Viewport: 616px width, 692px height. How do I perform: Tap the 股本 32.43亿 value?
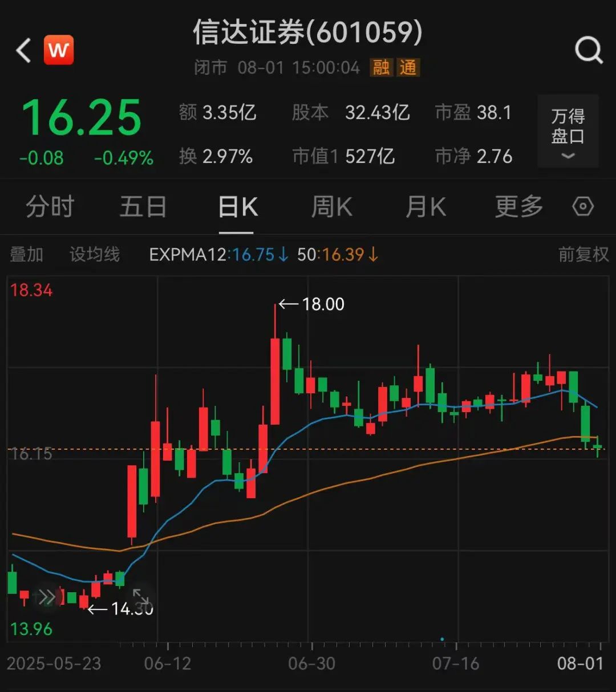(351, 112)
